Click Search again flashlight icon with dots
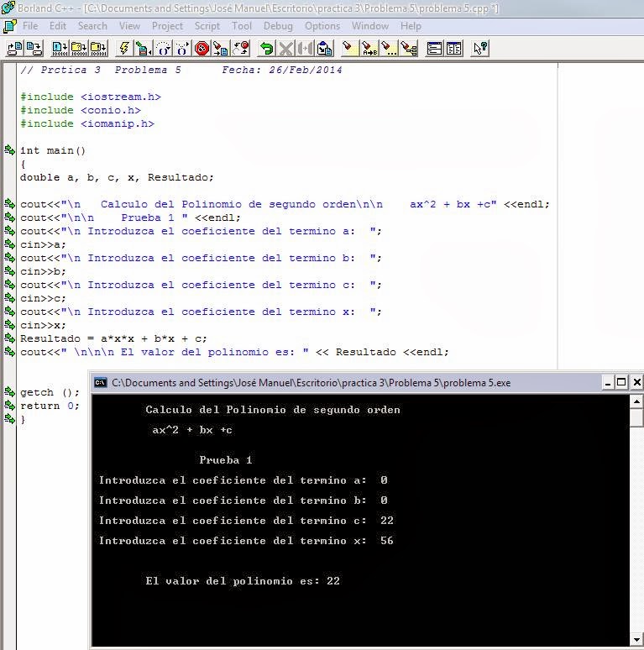This screenshot has height=650, width=644. coord(389,49)
